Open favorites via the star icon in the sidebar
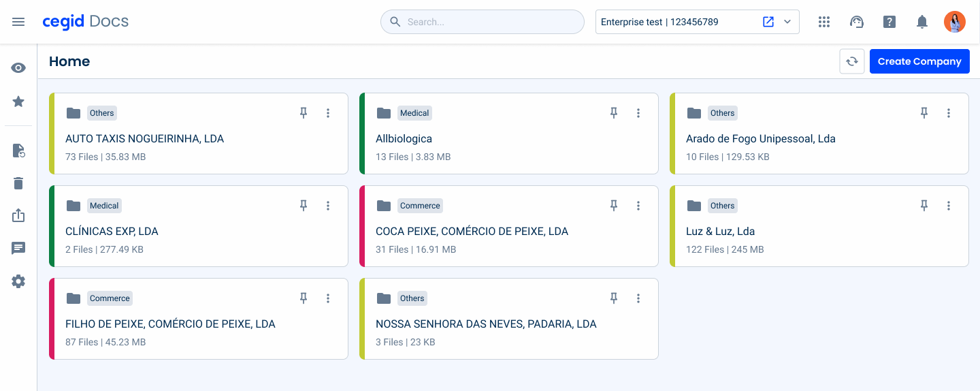This screenshot has height=391, width=980. [x=18, y=101]
